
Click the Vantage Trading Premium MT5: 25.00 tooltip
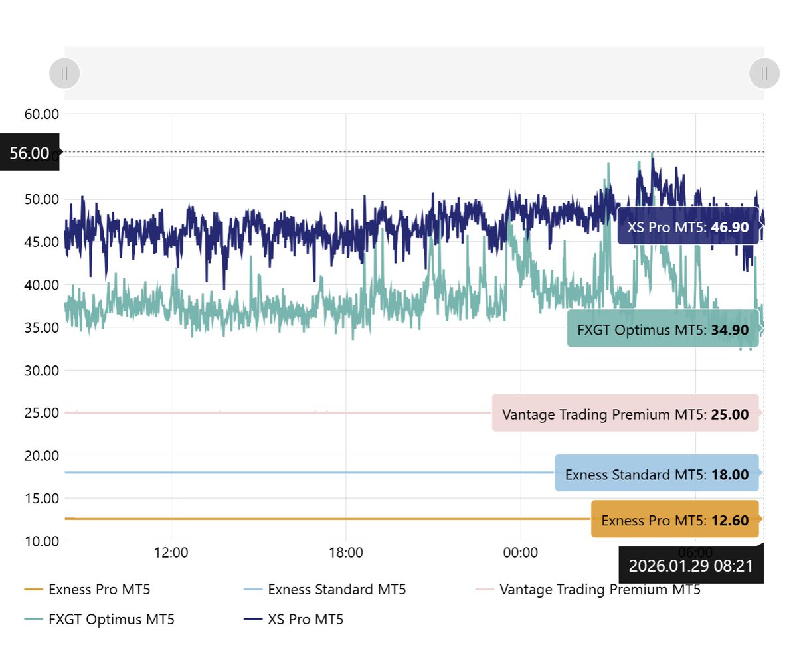point(625,413)
